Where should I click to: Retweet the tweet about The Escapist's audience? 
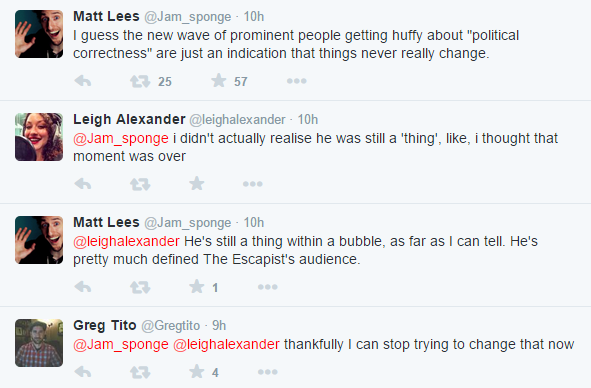point(140,287)
